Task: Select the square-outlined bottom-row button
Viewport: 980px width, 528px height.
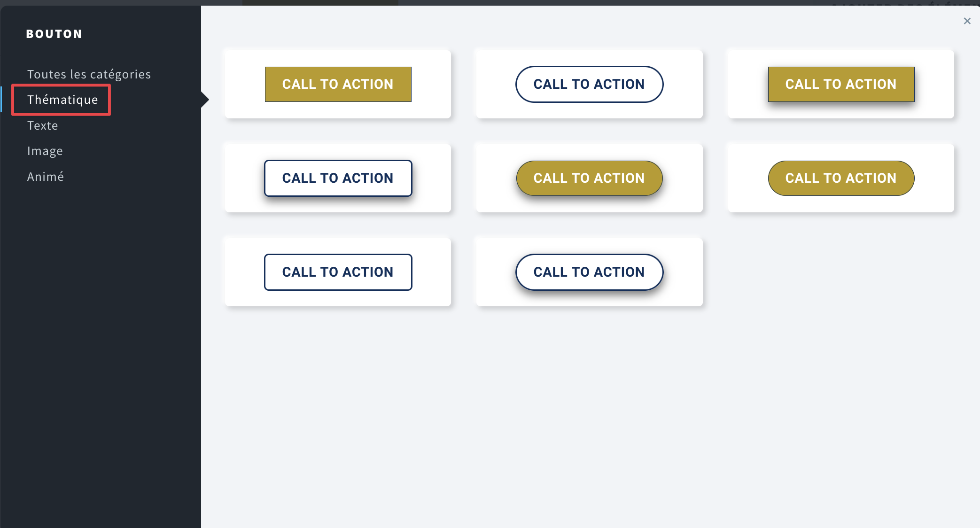Action: click(x=337, y=272)
